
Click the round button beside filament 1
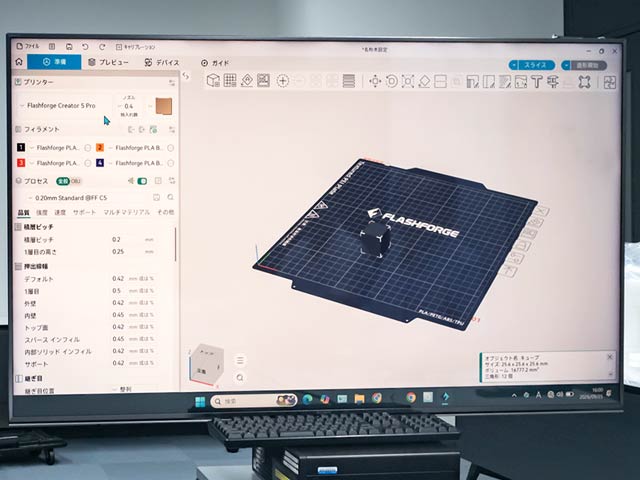point(87,148)
